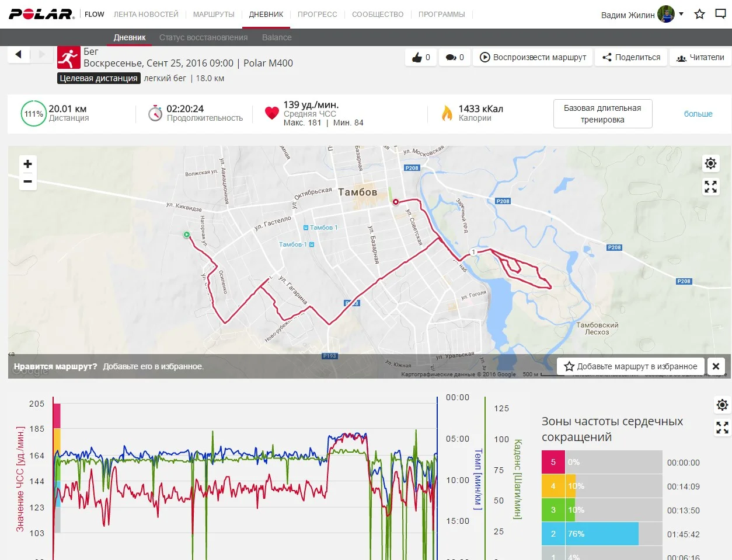
Task: Expand more stats via 'больше' link
Action: point(698,114)
